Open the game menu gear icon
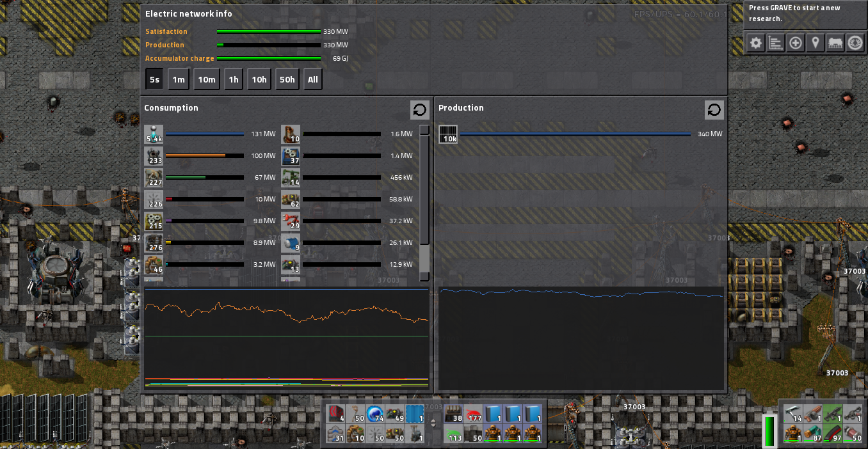The height and width of the screenshot is (449, 868). coord(756,43)
